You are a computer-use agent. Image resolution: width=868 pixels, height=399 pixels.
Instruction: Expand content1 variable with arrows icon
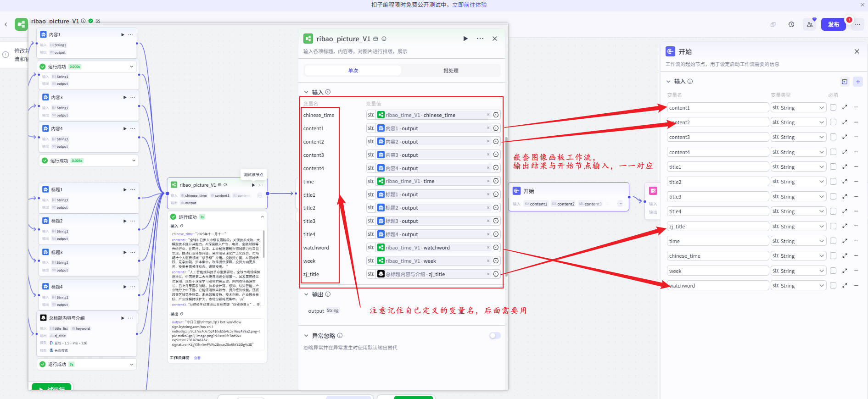[845, 107]
